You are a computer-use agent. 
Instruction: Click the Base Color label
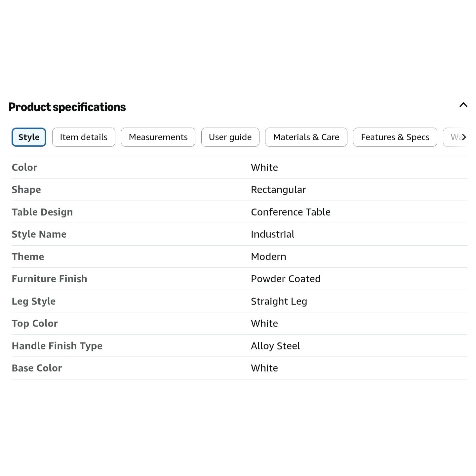37,368
